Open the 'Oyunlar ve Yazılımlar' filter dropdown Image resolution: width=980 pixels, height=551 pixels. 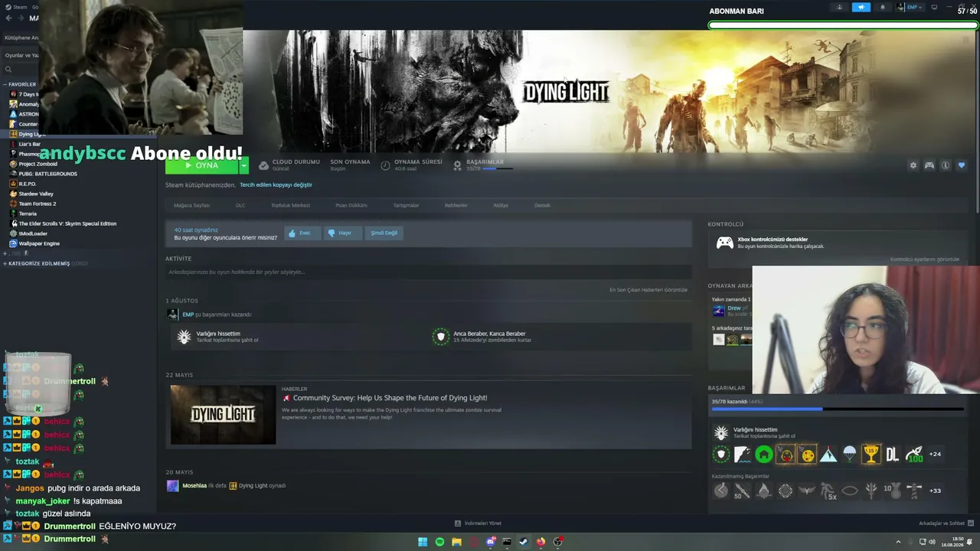pyautogui.click(x=21, y=55)
